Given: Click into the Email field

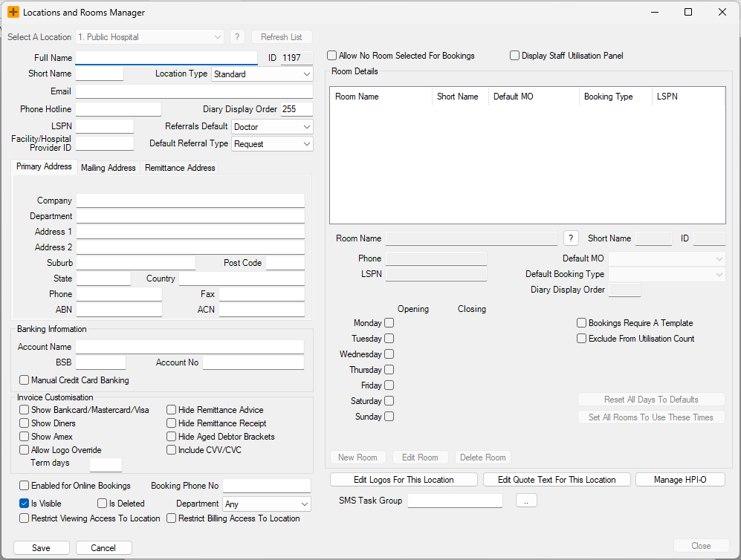Looking at the screenshot, I should click(194, 91).
